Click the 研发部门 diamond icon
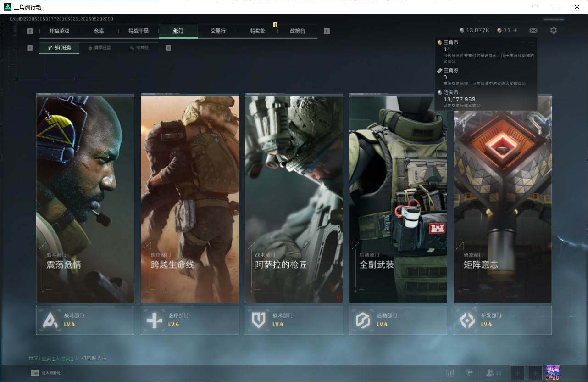 coord(467,320)
